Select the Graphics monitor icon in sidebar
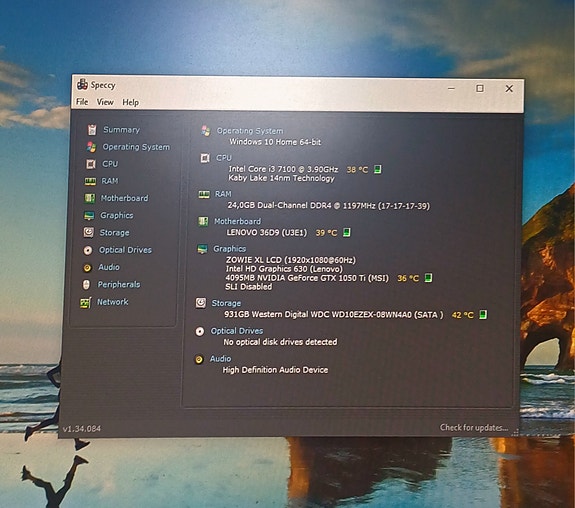This screenshot has height=508, width=575. (x=89, y=216)
